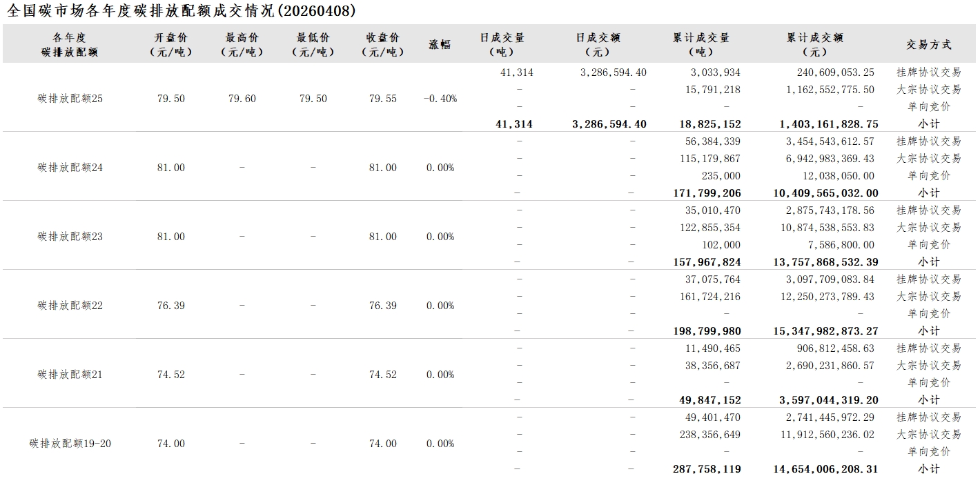Click cumulative volume 287,758,119 subtotal
980x483 pixels.
pyautogui.click(x=707, y=469)
